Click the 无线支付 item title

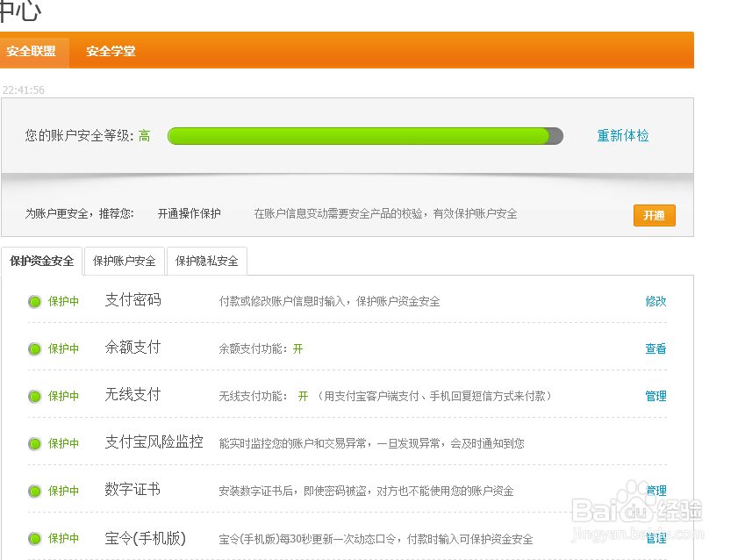[x=133, y=395]
